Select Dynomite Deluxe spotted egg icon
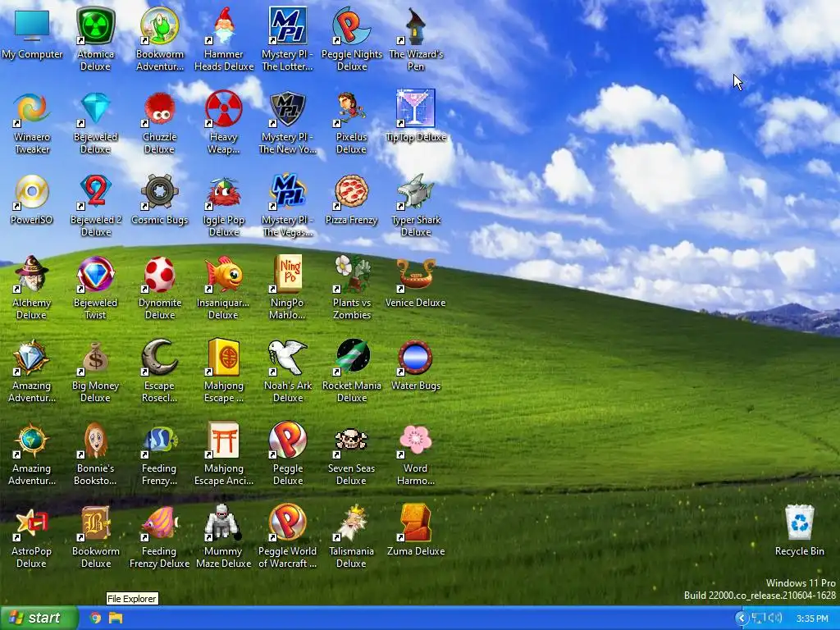 (x=160, y=274)
